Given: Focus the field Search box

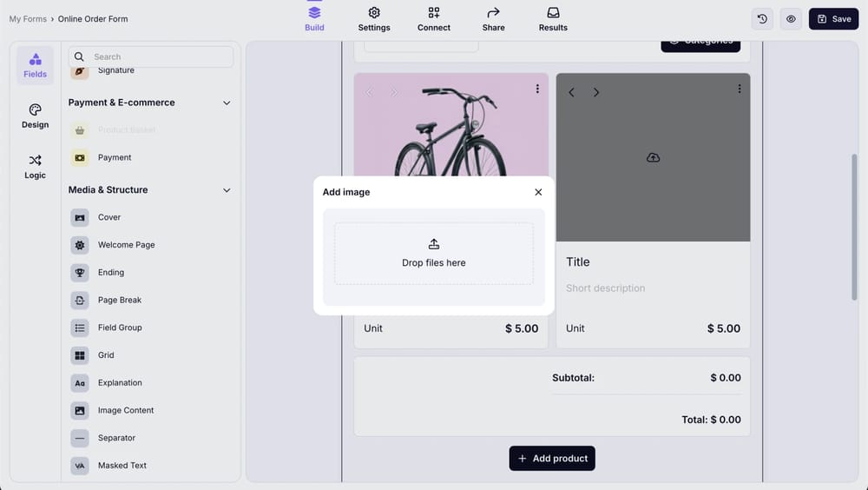Looking at the screenshot, I should (x=150, y=56).
